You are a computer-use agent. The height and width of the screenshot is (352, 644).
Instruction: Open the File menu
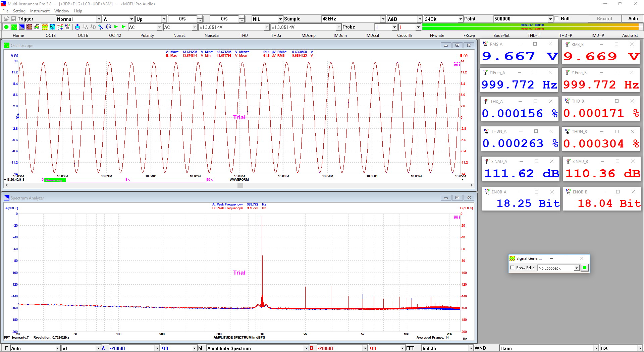pos(5,11)
